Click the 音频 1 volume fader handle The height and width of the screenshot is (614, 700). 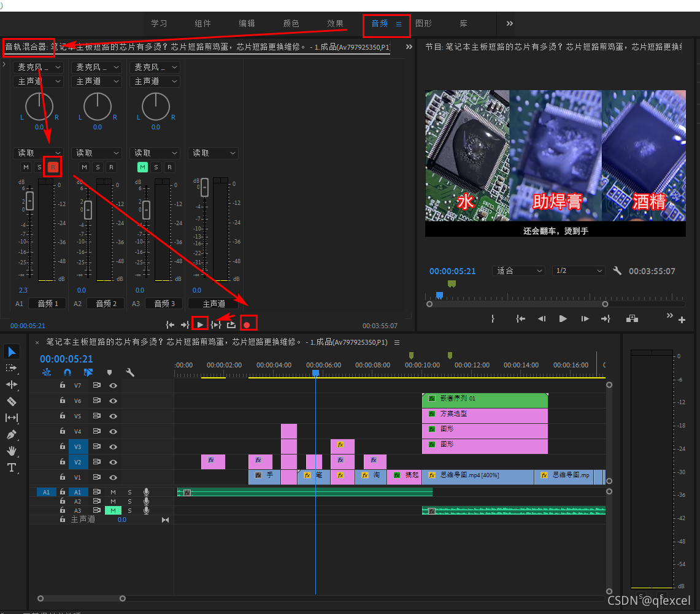coord(29,201)
